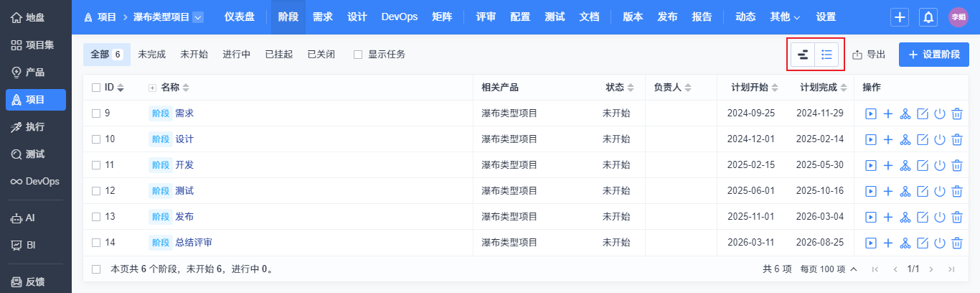Open notifications bell icon
Image resolution: width=980 pixels, height=293 pixels.
pyautogui.click(x=928, y=17)
